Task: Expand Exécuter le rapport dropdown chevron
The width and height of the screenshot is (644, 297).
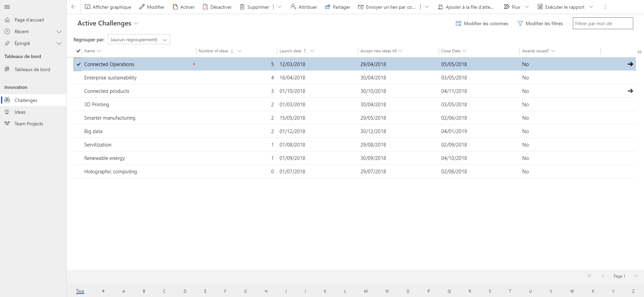Action: tap(591, 7)
